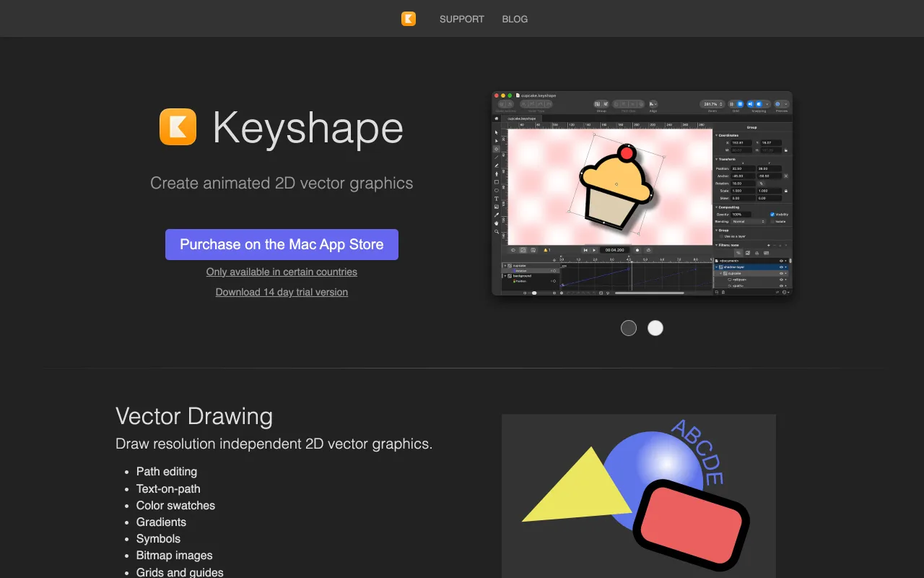Viewport: 924px width, 578px height.
Task: Select the second white carousel dot
Action: (655, 328)
